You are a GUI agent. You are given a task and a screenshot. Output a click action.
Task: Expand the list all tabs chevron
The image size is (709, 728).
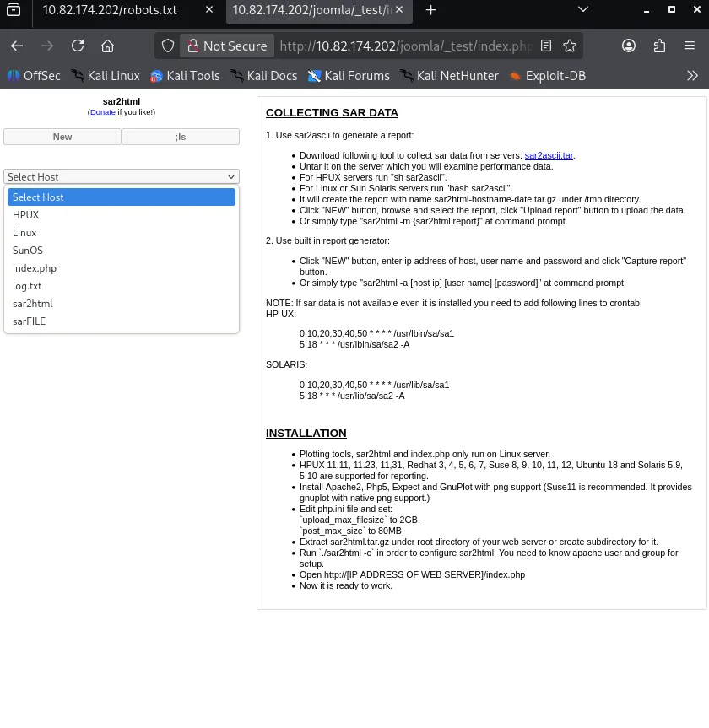[x=582, y=10]
